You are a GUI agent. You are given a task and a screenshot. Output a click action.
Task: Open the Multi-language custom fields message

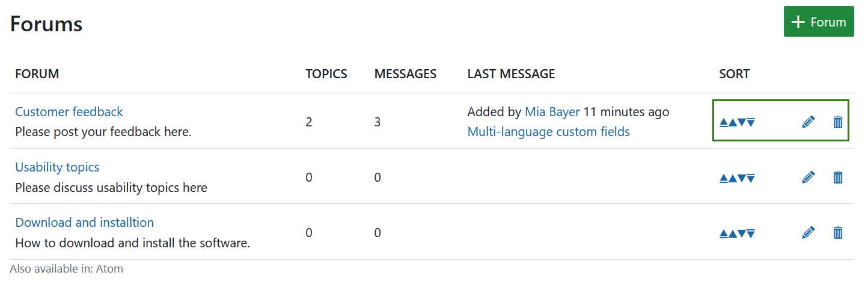548,132
